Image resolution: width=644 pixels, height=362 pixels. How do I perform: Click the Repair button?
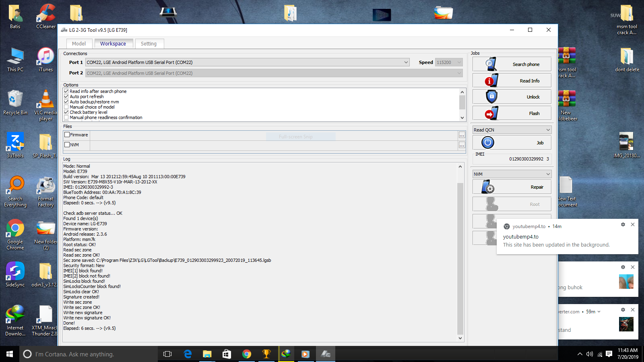click(x=512, y=187)
